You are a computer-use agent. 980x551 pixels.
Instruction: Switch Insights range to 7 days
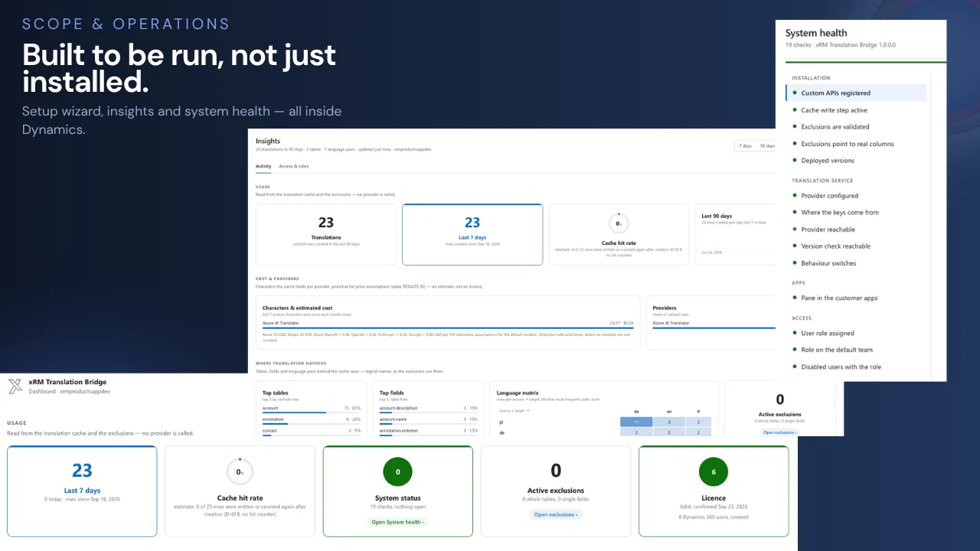click(745, 145)
